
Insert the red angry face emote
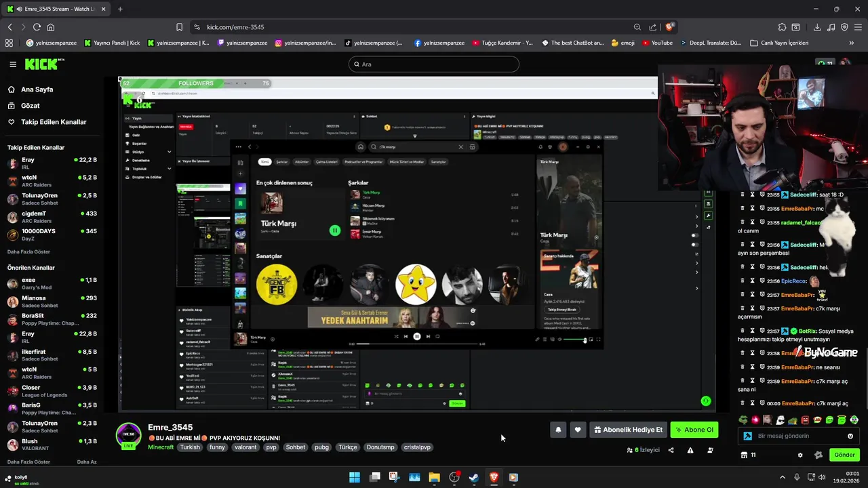805,420
